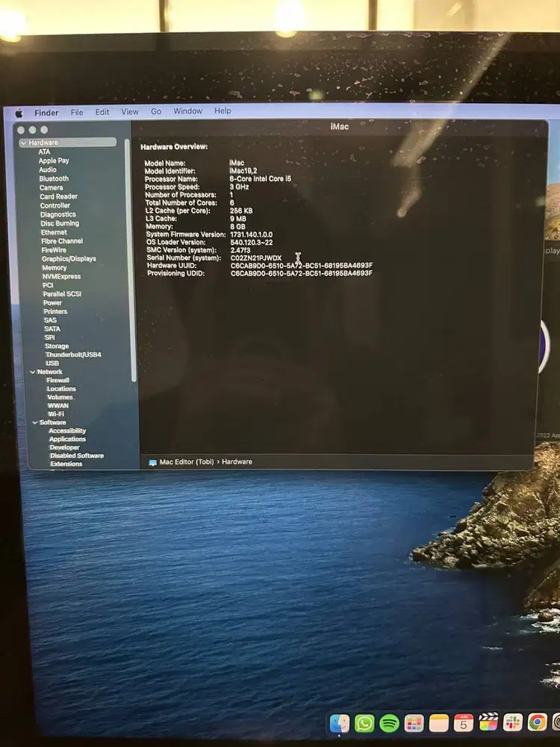Select Disabled Software in sidebar

[x=77, y=456]
